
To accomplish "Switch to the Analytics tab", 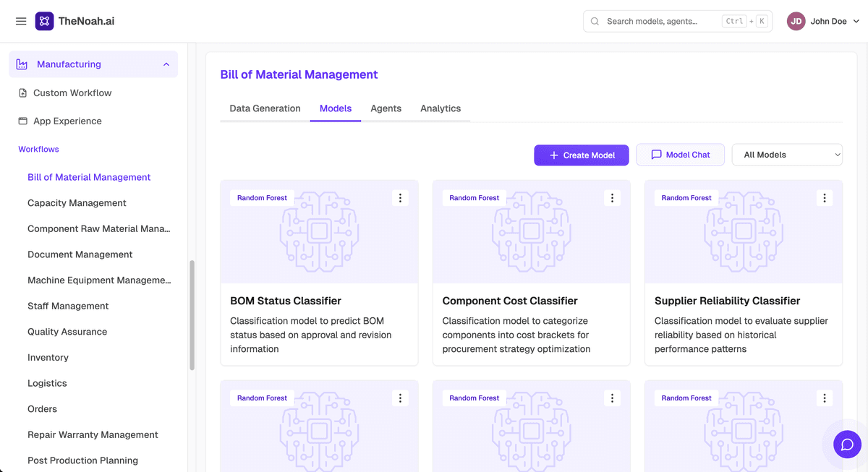I will (x=441, y=108).
